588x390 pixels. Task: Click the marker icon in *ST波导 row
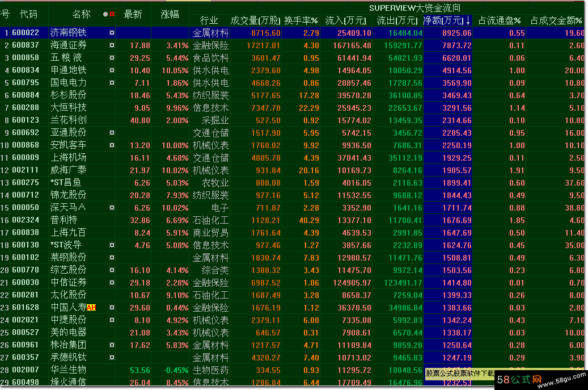click(x=112, y=245)
